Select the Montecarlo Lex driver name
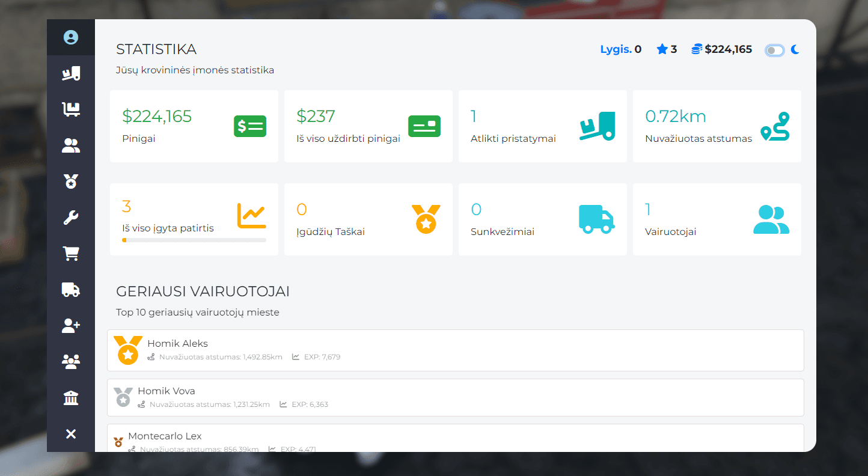Image resolution: width=868 pixels, height=476 pixels. click(x=165, y=436)
